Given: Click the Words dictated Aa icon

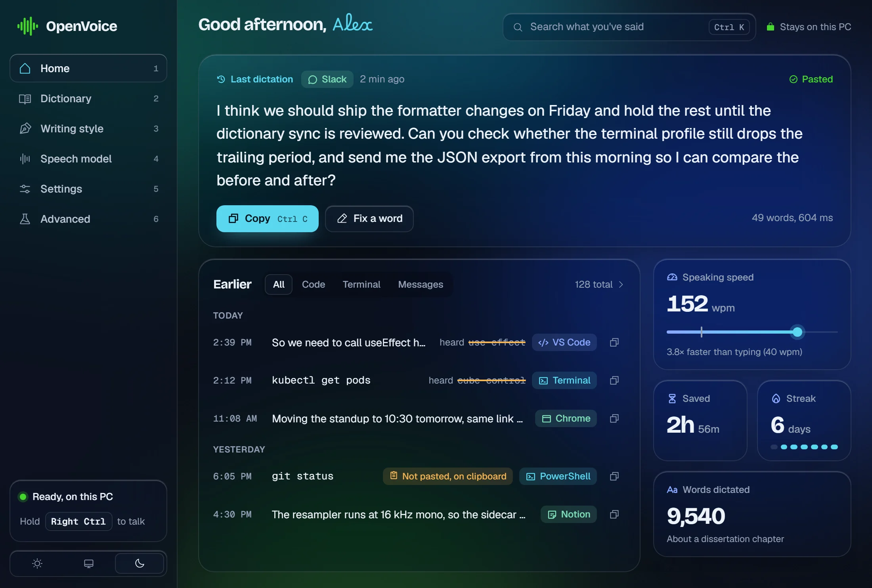Looking at the screenshot, I should (x=672, y=490).
